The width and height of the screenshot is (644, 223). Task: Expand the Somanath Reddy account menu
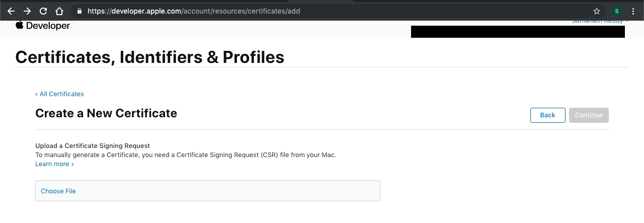pos(597,22)
